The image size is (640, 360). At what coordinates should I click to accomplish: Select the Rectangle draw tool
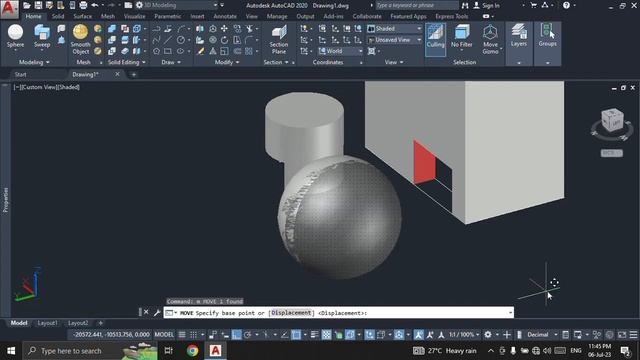168,51
